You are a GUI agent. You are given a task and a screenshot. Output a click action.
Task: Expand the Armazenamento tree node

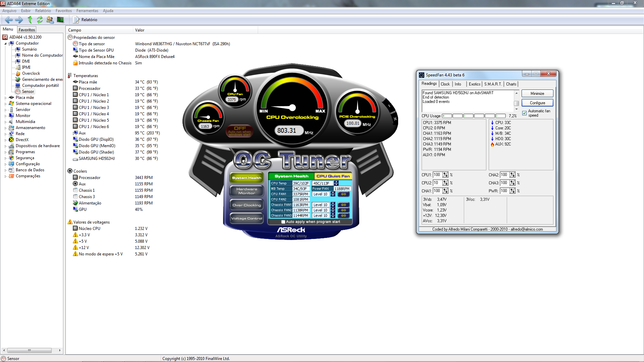[5, 128]
